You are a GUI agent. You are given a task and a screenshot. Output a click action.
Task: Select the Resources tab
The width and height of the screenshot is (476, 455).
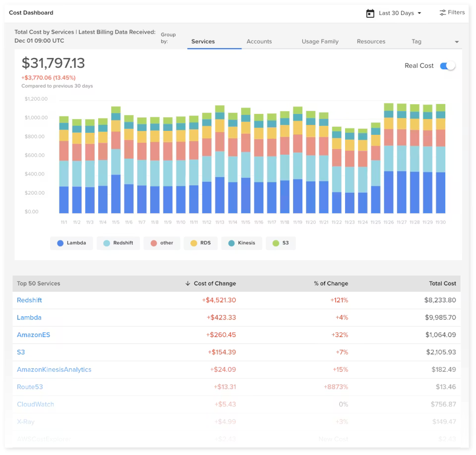click(x=371, y=42)
